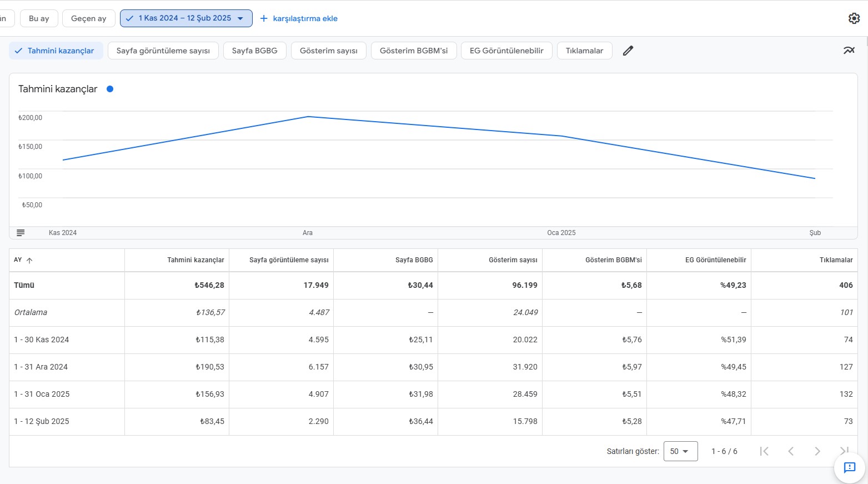Toggle the chart trend line icon
Screen dimensions: 868x484
tap(849, 51)
